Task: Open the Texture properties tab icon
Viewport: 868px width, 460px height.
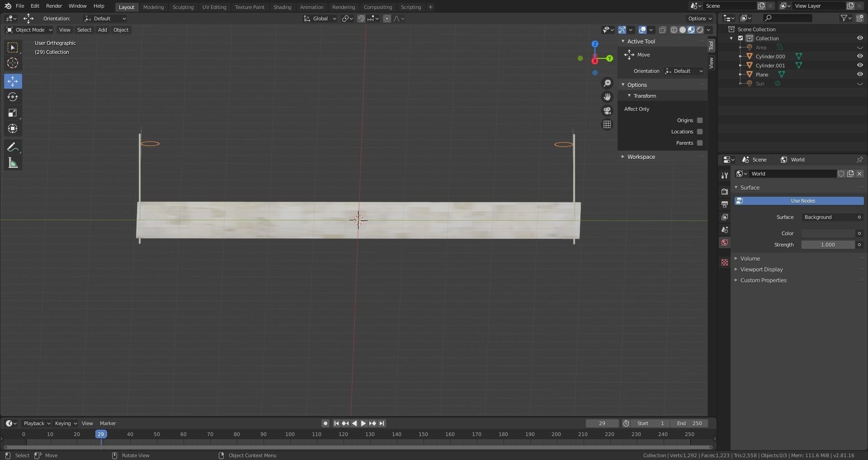Action: click(x=725, y=262)
